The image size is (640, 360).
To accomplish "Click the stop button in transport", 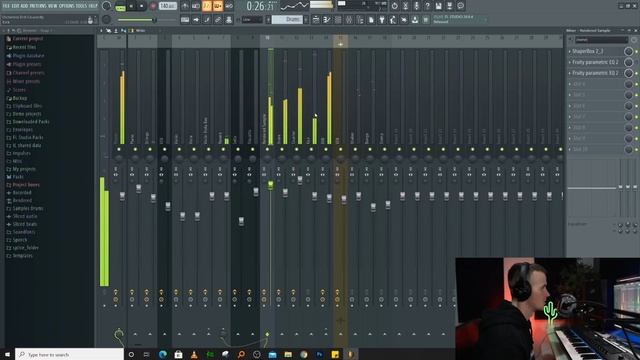I will pos(141,6).
